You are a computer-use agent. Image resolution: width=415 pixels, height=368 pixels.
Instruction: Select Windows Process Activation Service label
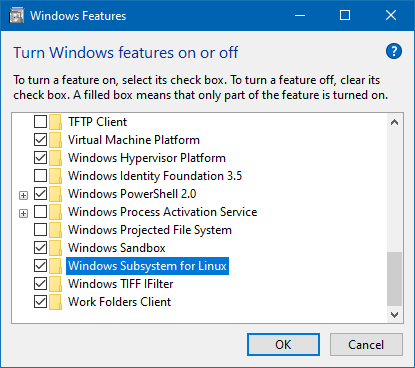click(x=163, y=212)
